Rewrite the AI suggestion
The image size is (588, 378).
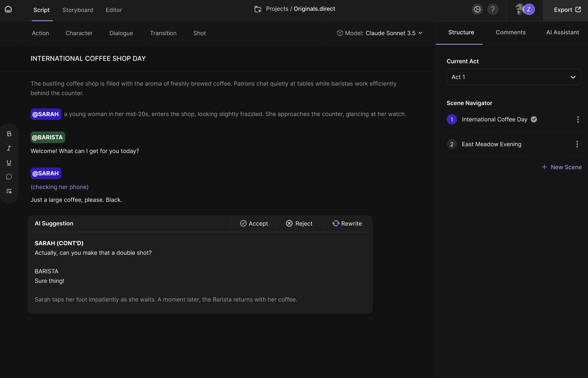point(347,224)
